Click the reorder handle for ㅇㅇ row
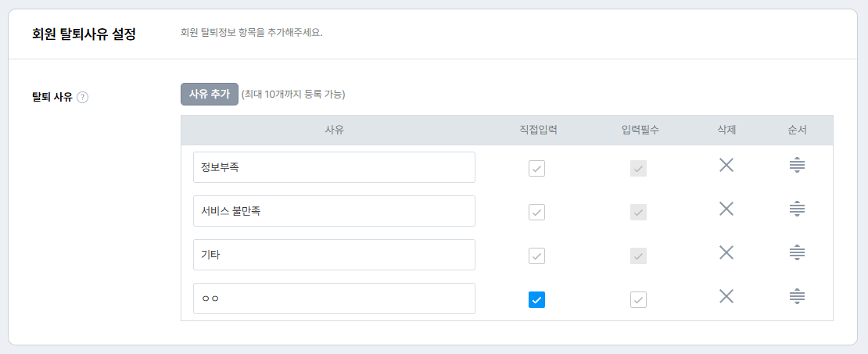The width and height of the screenshot is (868, 354). click(x=798, y=296)
